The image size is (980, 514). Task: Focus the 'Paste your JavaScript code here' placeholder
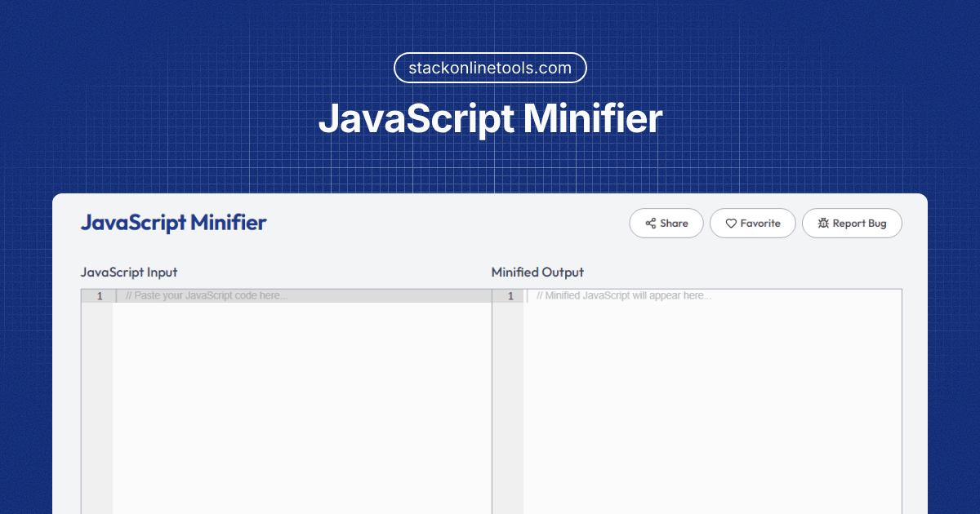click(207, 296)
